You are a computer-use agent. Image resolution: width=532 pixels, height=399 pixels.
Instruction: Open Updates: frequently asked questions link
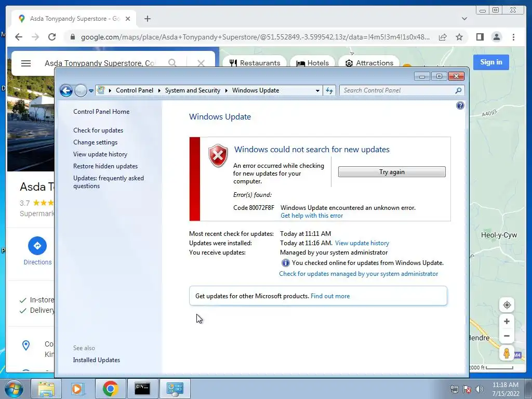pos(108,182)
